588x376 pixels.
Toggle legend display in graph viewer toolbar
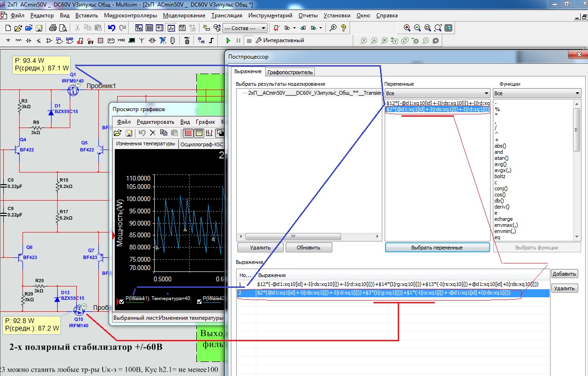199,133
